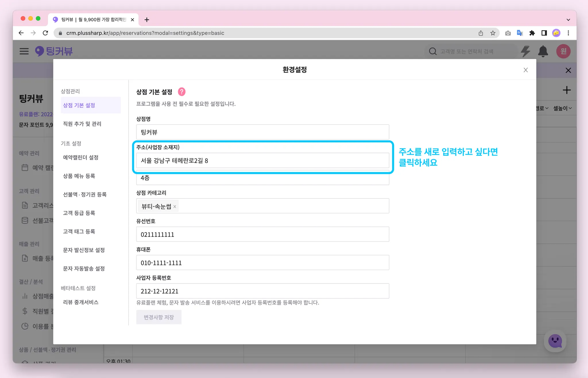Viewport: 588px width, 378px height.
Task: Click the lightning bolt icon in header
Action: pyautogui.click(x=525, y=51)
